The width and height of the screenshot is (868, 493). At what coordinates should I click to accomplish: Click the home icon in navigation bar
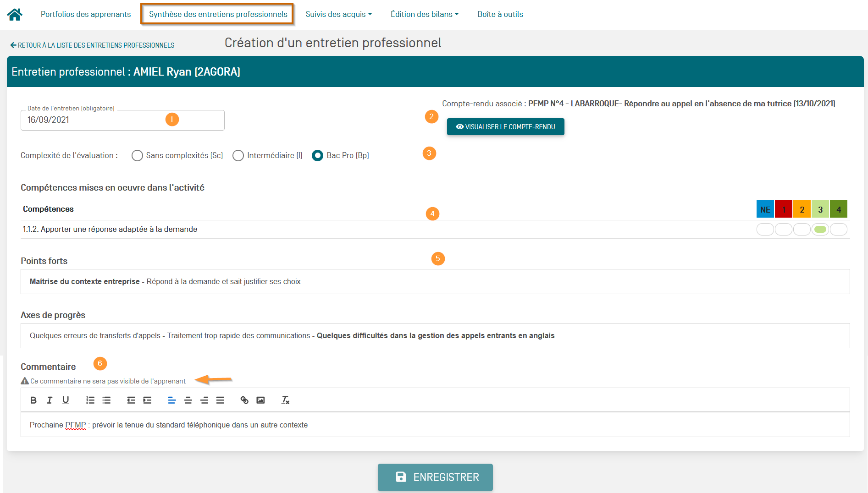pyautogui.click(x=15, y=15)
